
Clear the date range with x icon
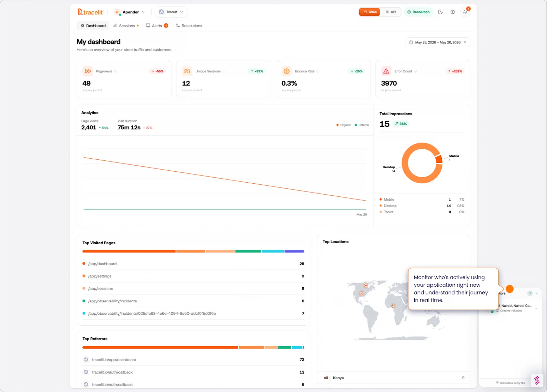[465, 42]
